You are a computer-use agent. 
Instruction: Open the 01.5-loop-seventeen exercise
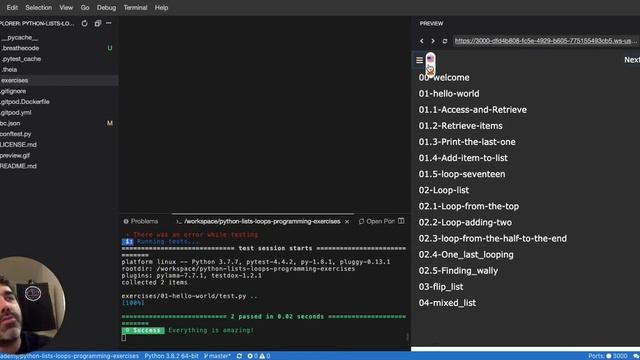point(462,174)
